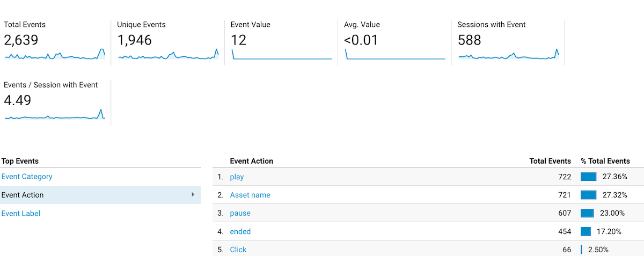
Task: Open the Asset name event action
Action: click(250, 195)
